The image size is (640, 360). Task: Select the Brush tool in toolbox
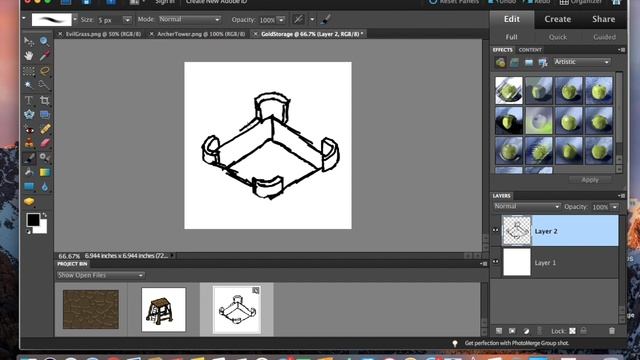tap(29, 158)
